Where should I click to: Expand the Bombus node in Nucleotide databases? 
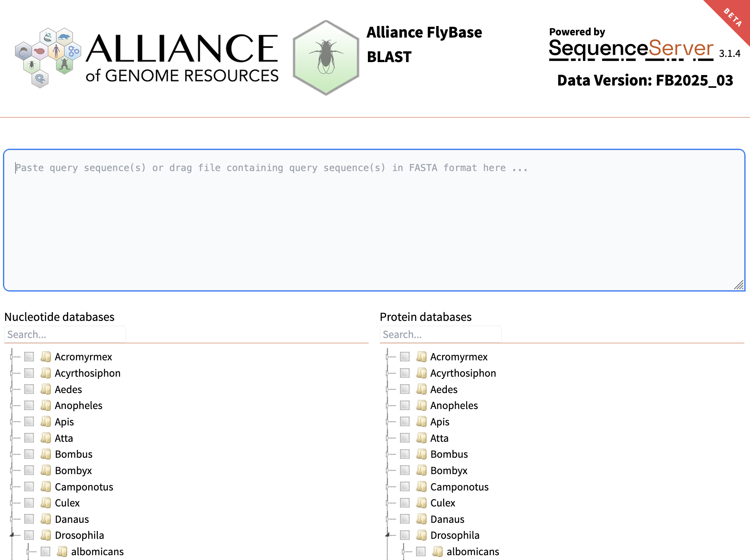tap(12, 454)
